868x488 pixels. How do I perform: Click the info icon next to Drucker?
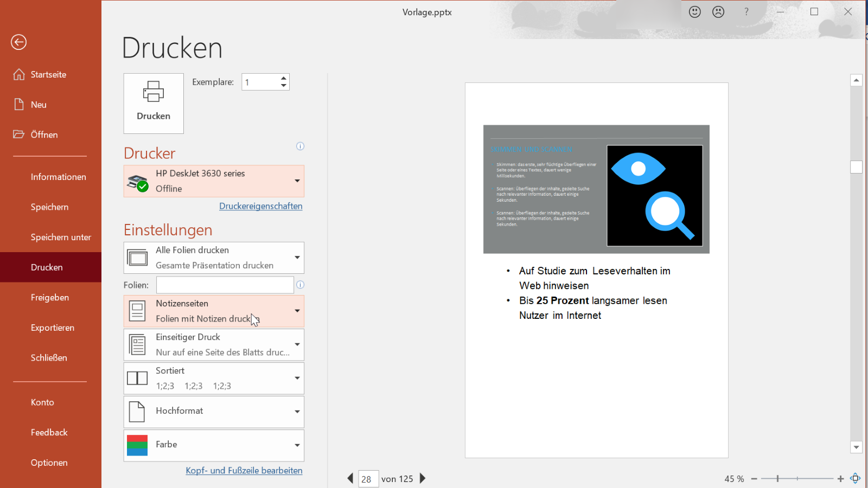coord(300,146)
